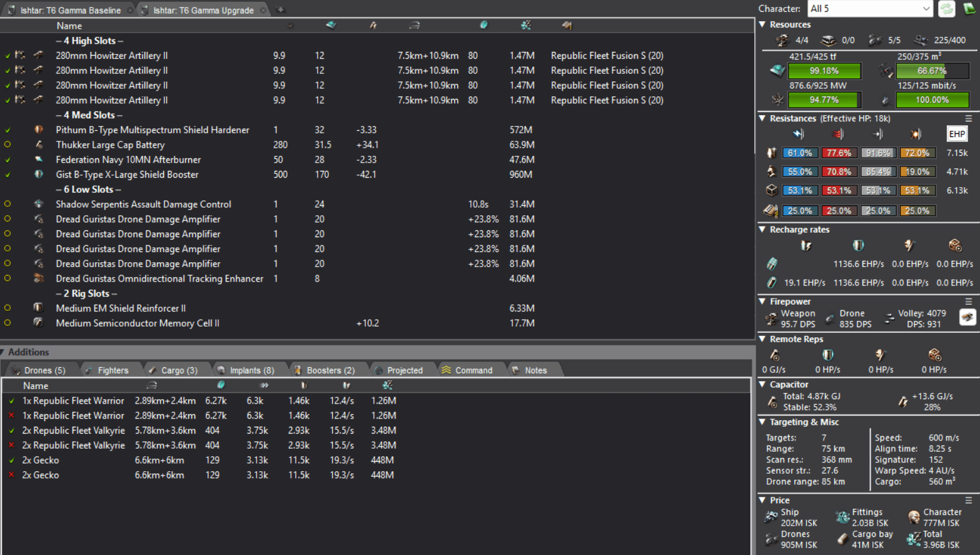980x555 pixels.
Task: Click the launcher hardpoints icon showing 0/0
Action: point(828,40)
